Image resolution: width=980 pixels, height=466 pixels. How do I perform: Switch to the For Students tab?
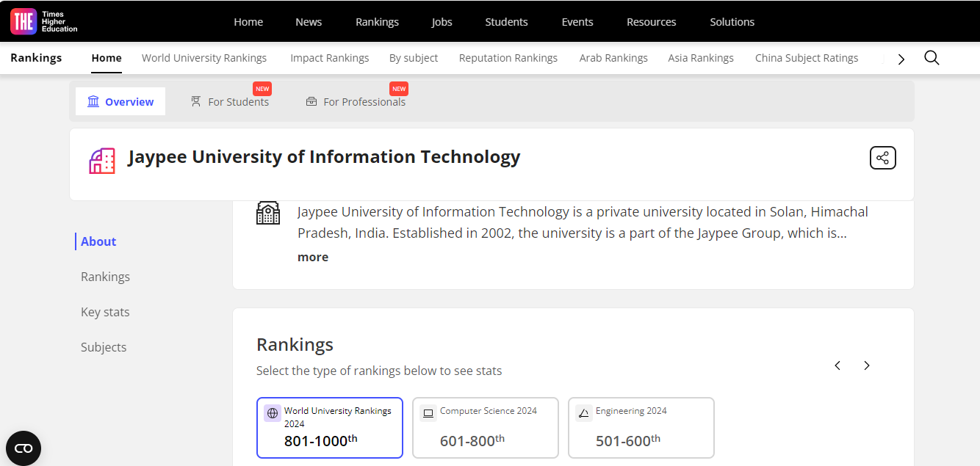pos(230,102)
